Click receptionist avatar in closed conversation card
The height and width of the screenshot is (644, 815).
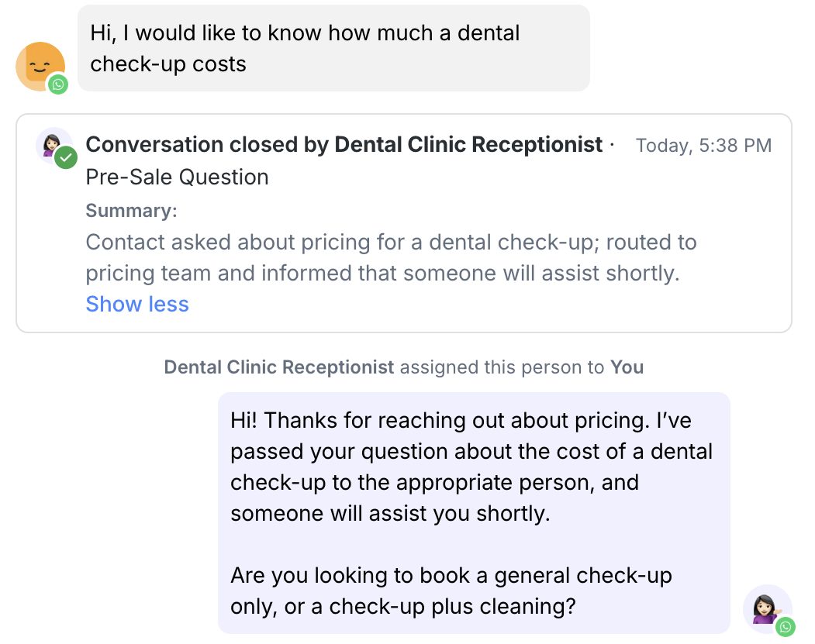coord(52,143)
